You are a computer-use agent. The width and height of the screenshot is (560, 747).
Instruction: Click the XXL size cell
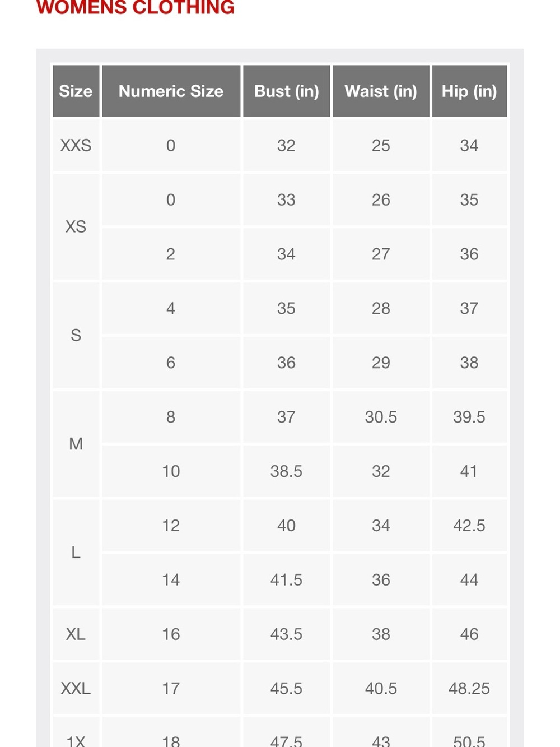pyautogui.click(x=76, y=688)
